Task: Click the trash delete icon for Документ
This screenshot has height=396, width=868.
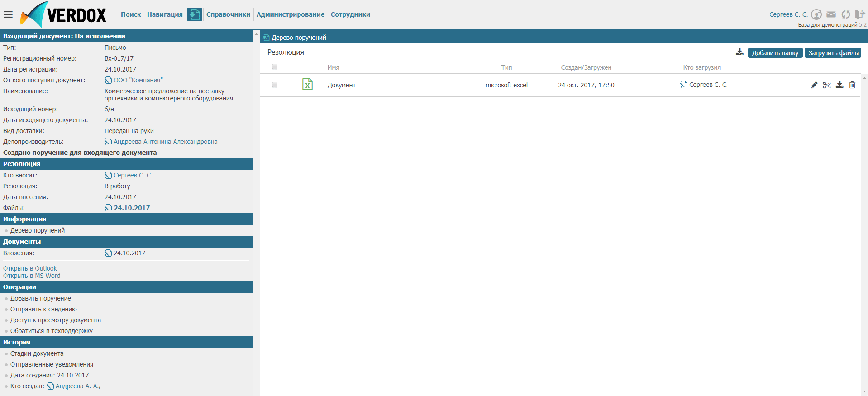Action: (x=852, y=85)
